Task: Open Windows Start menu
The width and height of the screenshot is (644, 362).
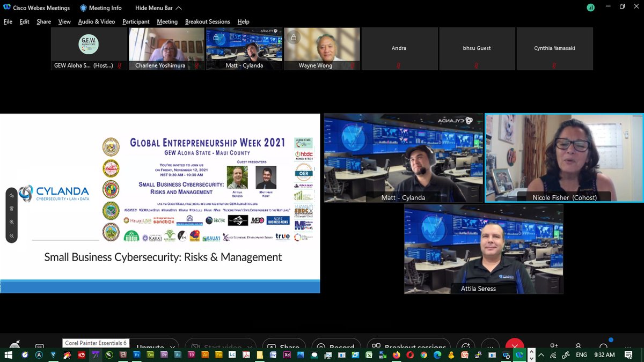Action: tap(8, 355)
